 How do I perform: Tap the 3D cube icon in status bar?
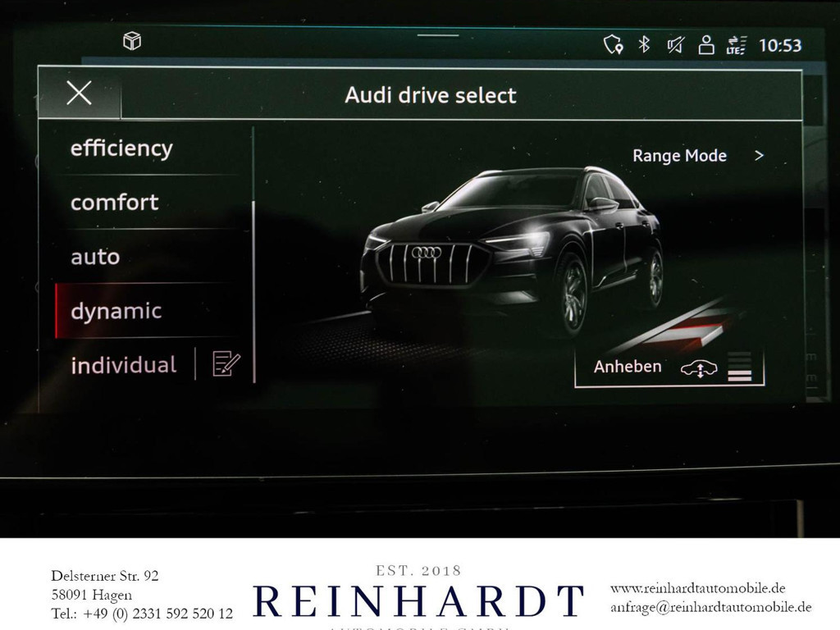tap(132, 41)
